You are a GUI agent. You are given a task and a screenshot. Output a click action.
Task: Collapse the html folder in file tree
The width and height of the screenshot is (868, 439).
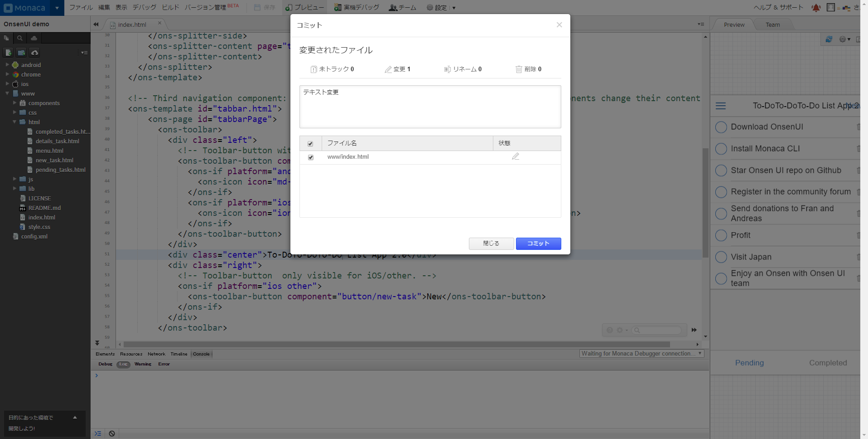[x=14, y=122]
